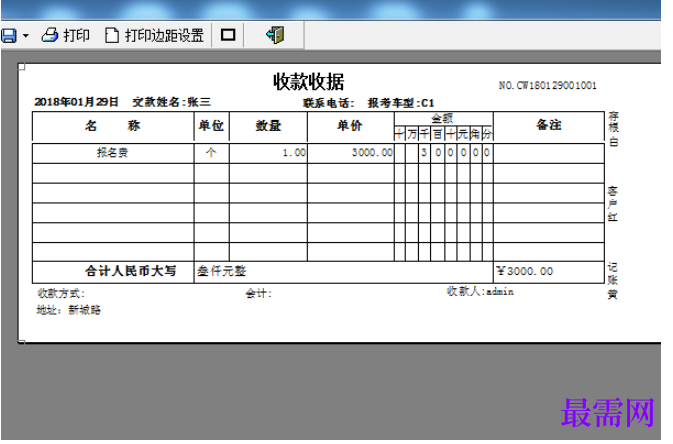
Task: Click the 会计 label
Action: point(258,294)
